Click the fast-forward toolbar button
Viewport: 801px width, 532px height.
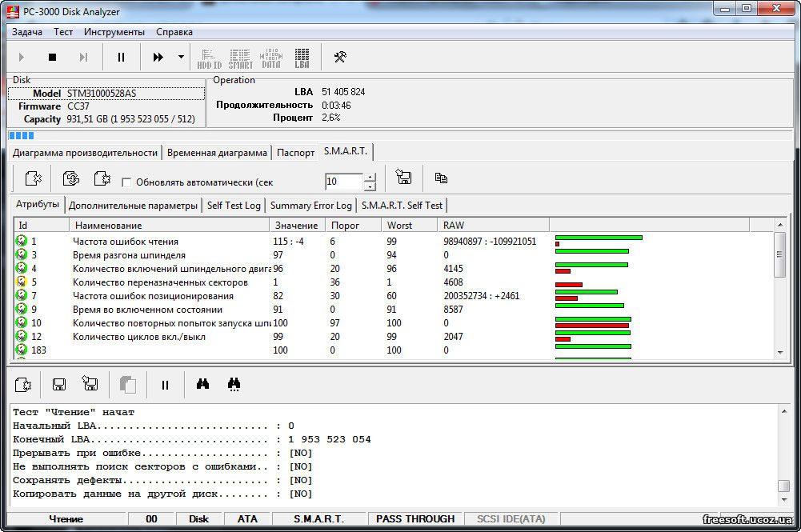(x=158, y=57)
